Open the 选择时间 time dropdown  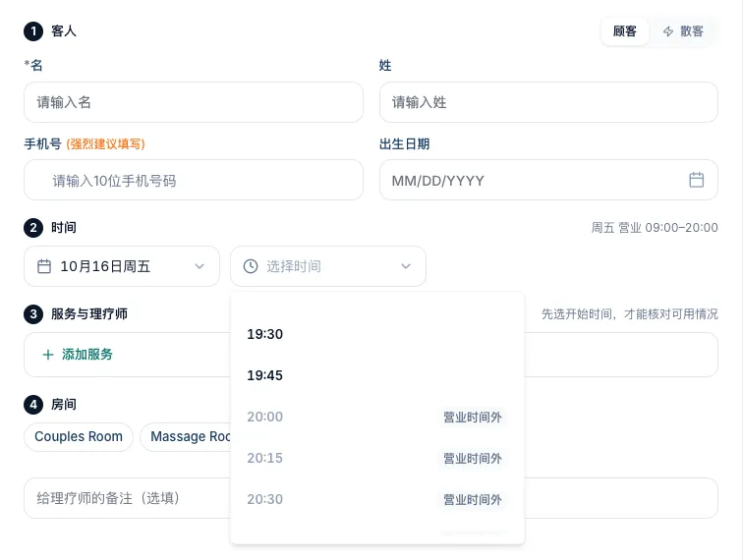[x=328, y=266]
